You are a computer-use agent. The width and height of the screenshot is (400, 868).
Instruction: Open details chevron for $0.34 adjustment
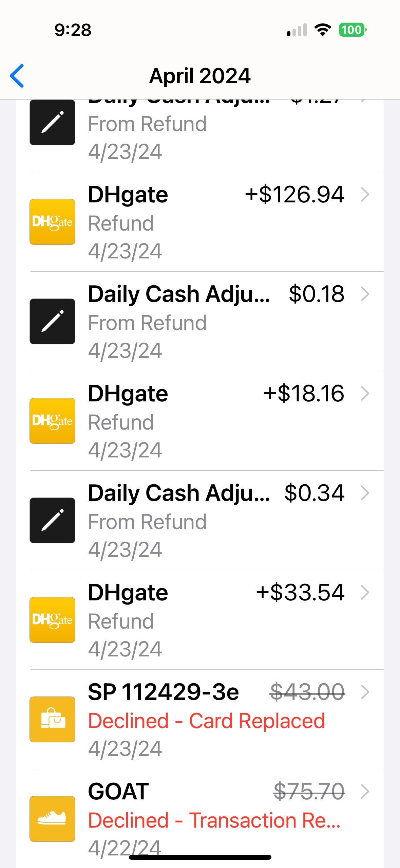click(x=365, y=493)
